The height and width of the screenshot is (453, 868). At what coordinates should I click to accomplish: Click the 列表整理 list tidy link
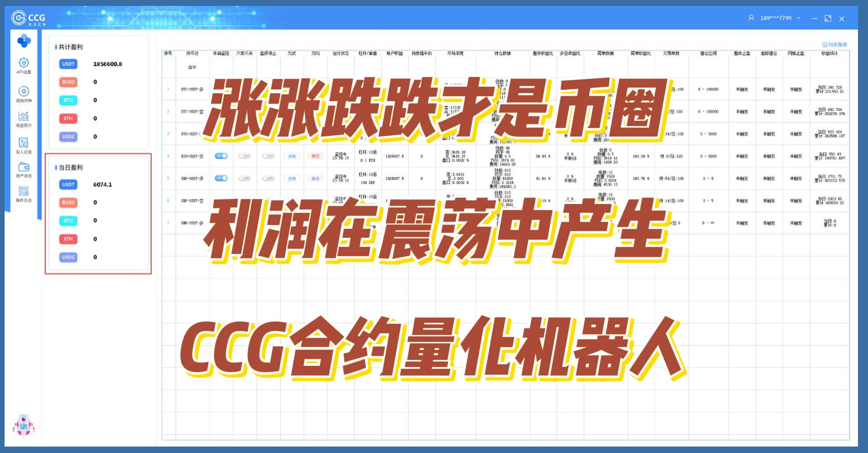click(835, 45)
